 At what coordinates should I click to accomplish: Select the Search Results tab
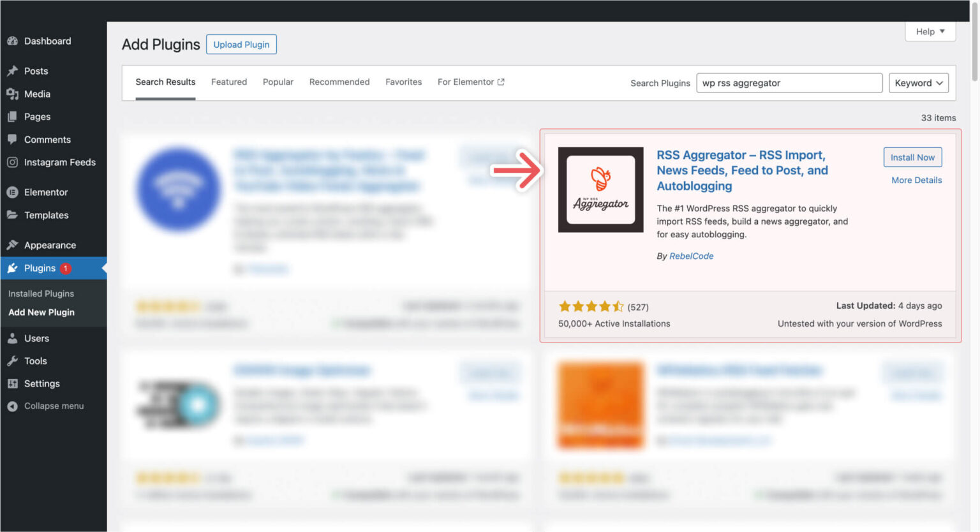point(165,82)
